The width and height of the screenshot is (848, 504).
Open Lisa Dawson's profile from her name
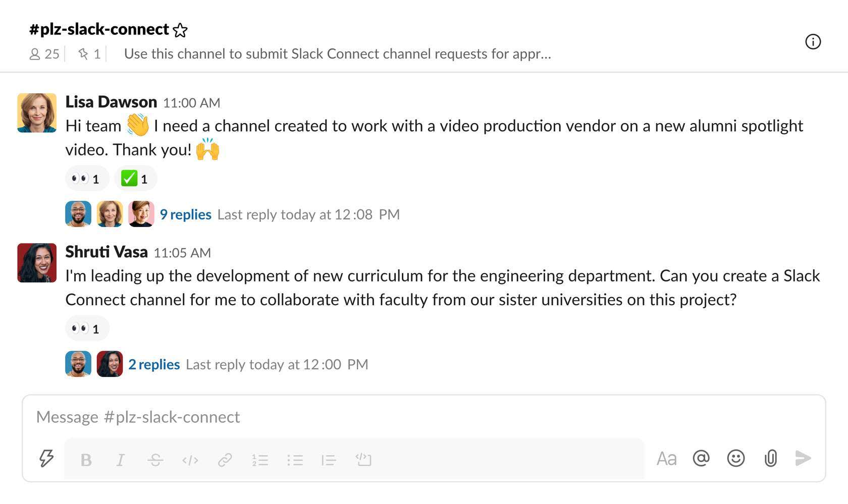click(111, 102)
